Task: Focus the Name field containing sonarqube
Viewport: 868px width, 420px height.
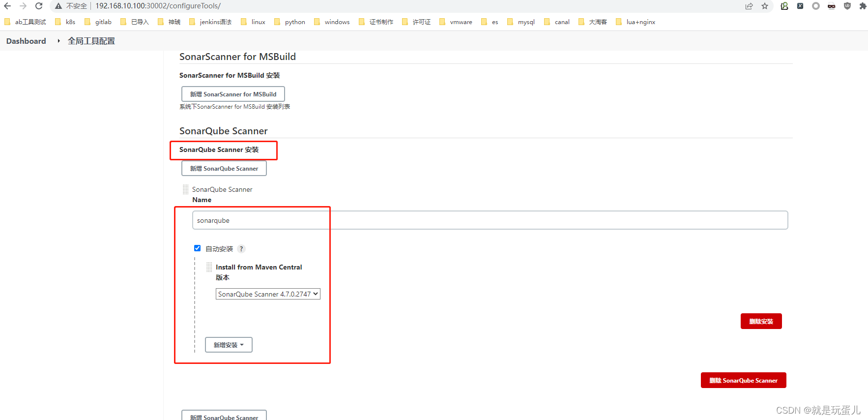Action: click(x=490, y=220)
